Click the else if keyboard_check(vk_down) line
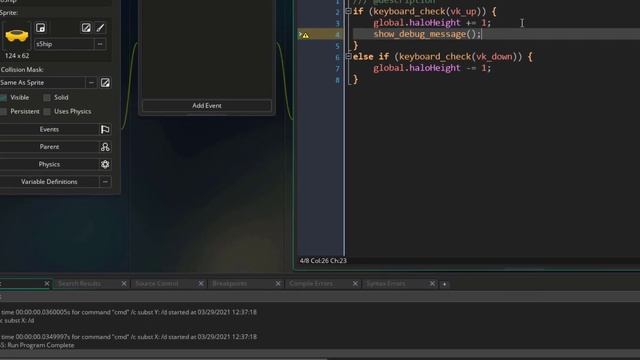 tap(442, 57)
